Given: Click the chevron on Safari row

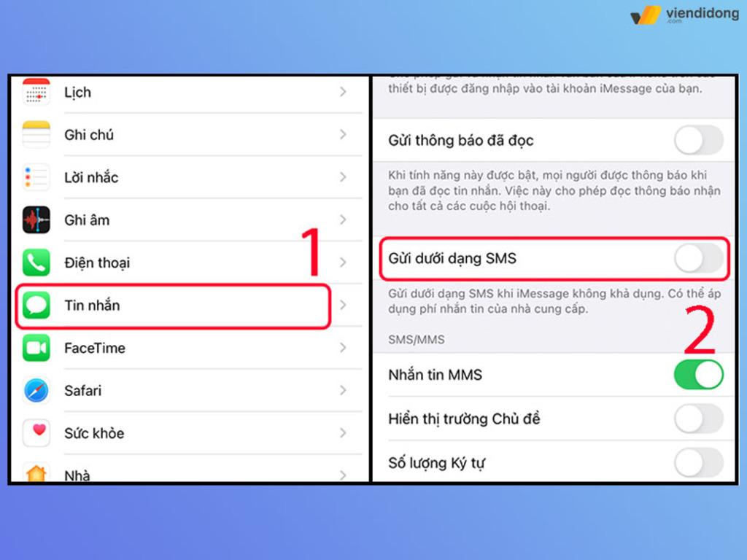Looking at the screenshot, I should pyautogui.click(x=343, y=391).
